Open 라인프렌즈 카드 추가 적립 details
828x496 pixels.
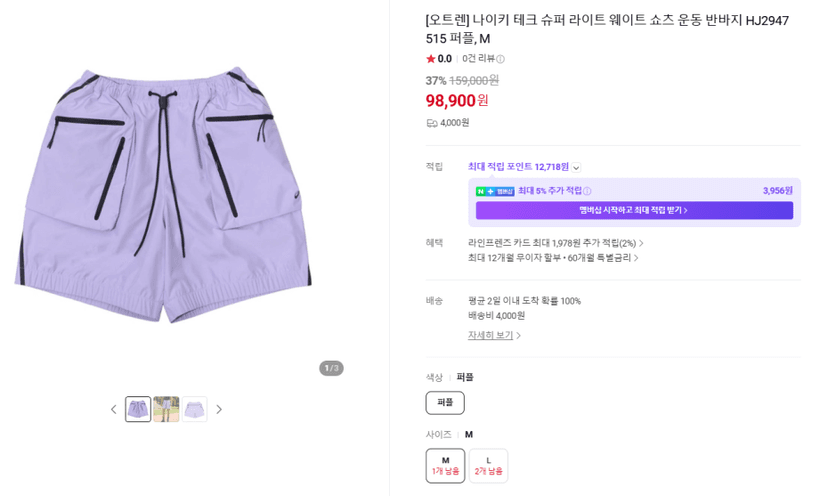tap(556, 243)
